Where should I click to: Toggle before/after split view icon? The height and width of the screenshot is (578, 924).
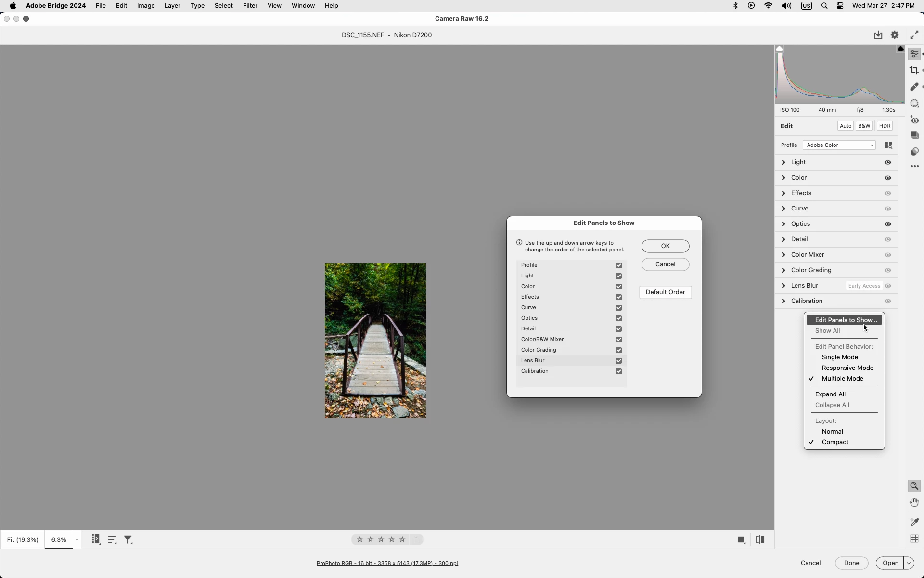(x=760, y=539)
